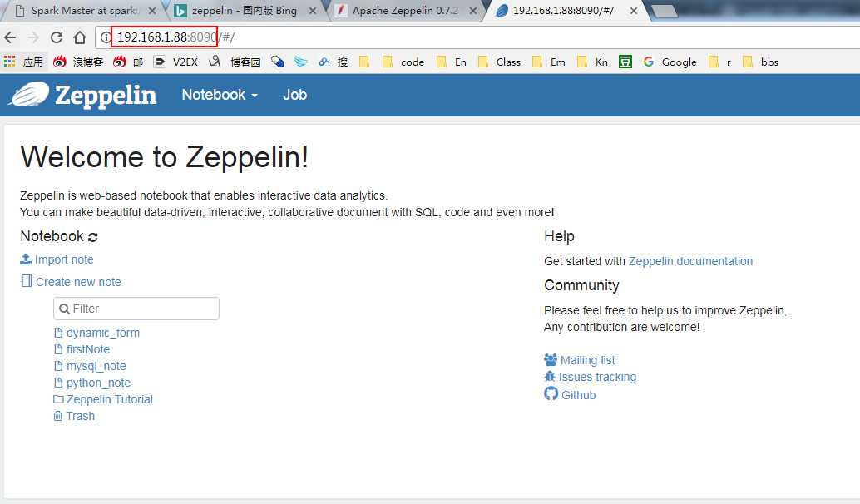Switch to the zeppelin Bing search tab

click(x=244, y=11)
